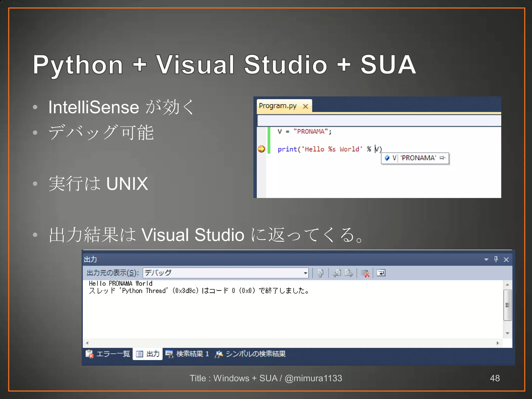Go to previous message in Output toolbar
The image size is (532, 399).
(337, 273)
